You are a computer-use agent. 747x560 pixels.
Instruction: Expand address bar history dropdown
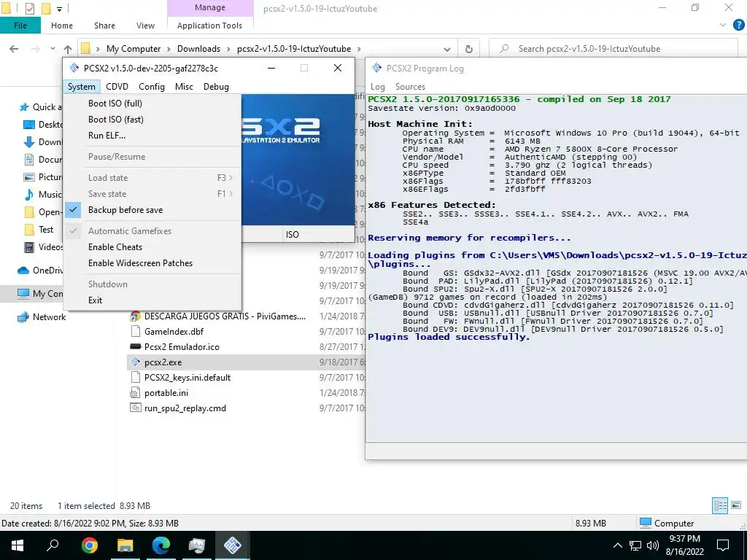[x=447, y=49]
